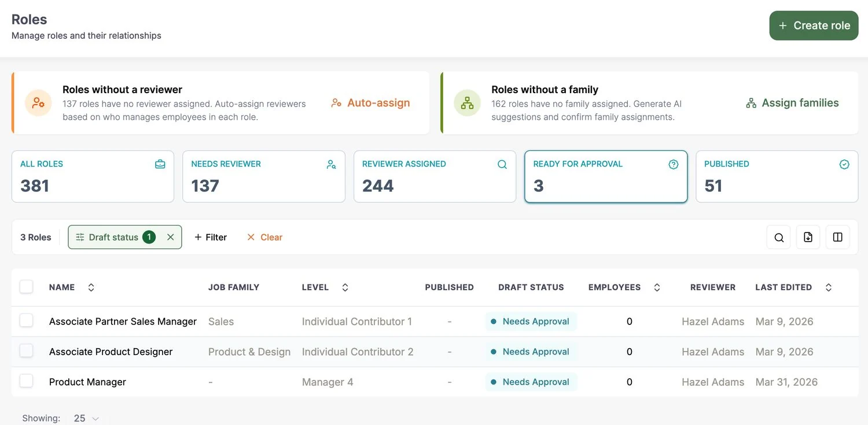Click the Manager 4 level cell
Image resolution: width=868 pixels, height=425 pixels.
point(328,382)
